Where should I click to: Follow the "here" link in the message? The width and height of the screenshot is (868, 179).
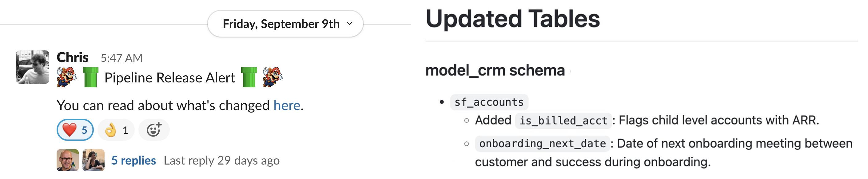click(x=287, y=105)
